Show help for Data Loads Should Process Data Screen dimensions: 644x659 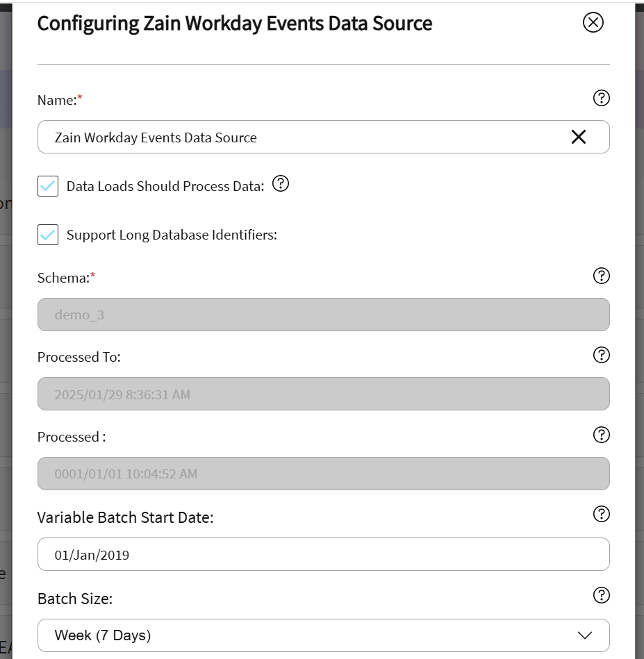tap(280, 184)
